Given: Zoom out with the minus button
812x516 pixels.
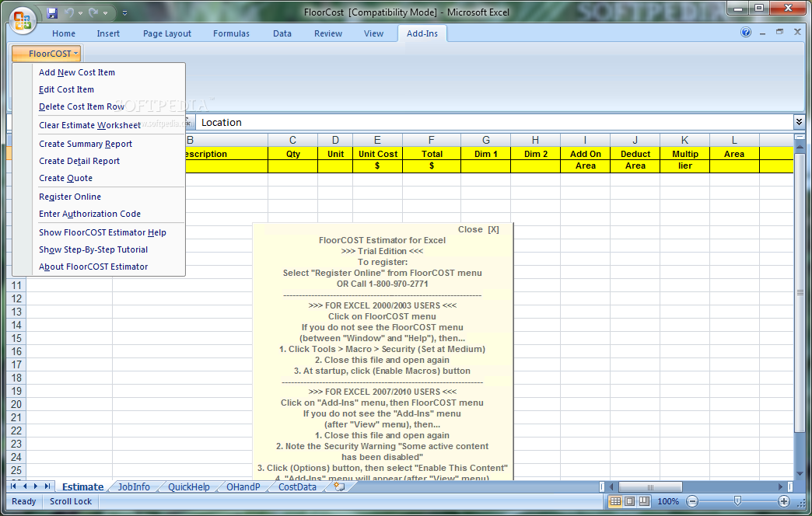Looking at the screenshot, I should pos(692,501).
